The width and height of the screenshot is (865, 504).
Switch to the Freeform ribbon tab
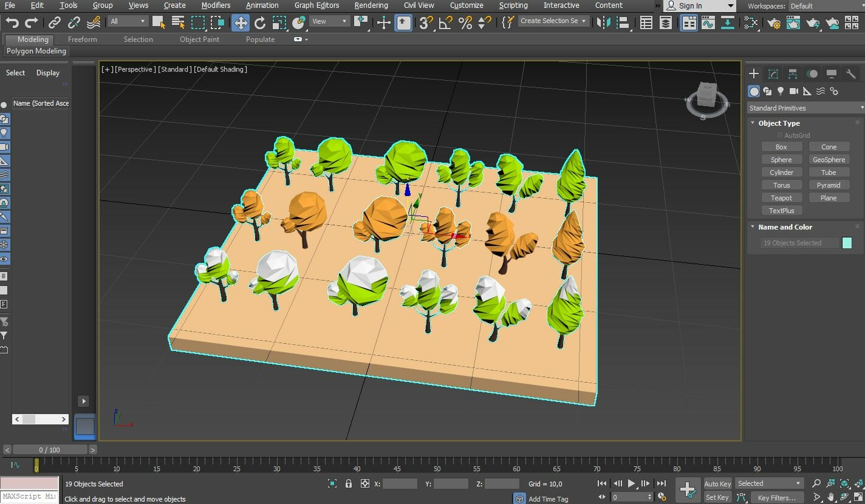tap(83, 39)
